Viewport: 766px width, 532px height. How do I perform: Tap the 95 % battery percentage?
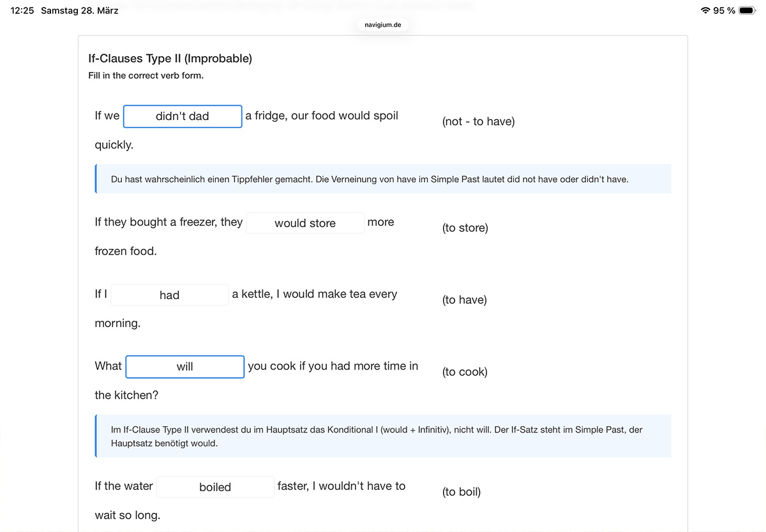point(724,10)
